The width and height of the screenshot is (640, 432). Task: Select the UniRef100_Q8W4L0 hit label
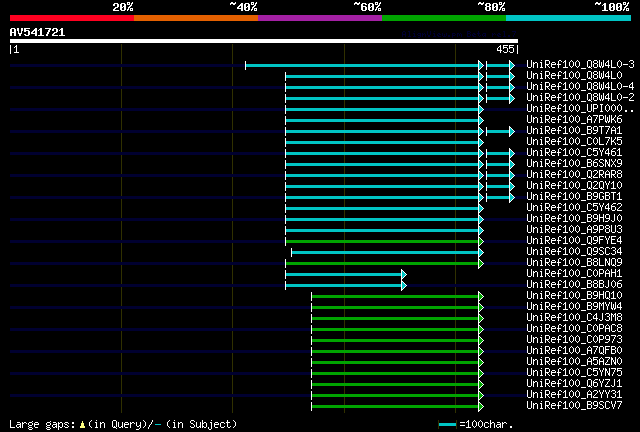coord(574,76)
